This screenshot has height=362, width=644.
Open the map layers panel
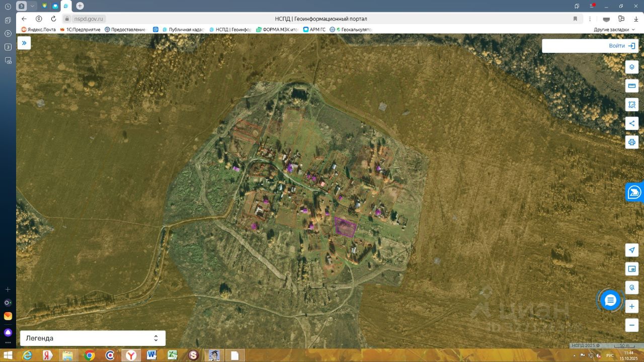point(632,67)
